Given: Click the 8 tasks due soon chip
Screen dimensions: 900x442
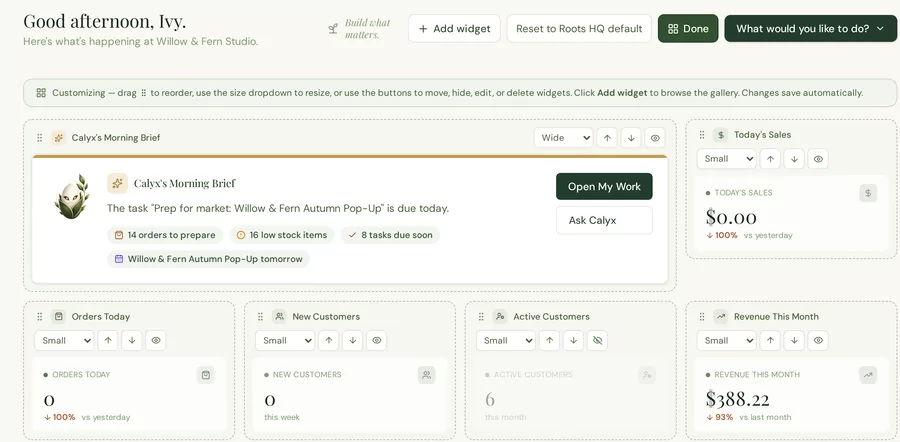Looking at the screenshot, I should click(390, 235).
